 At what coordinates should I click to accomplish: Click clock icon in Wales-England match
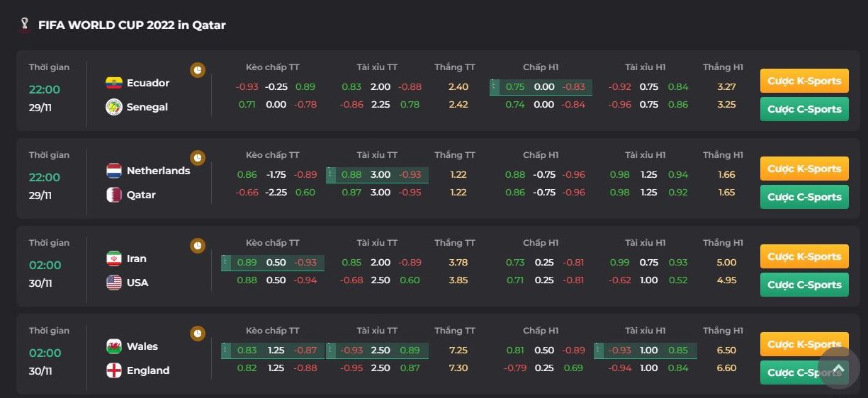(198, 334)
